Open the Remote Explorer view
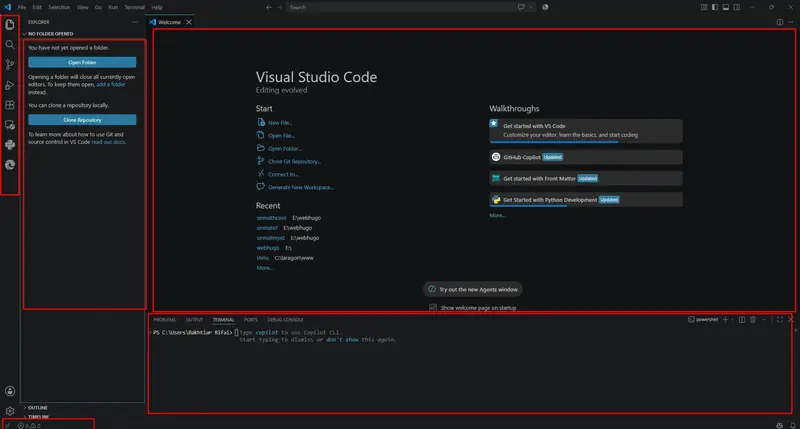 pos(10,125)
